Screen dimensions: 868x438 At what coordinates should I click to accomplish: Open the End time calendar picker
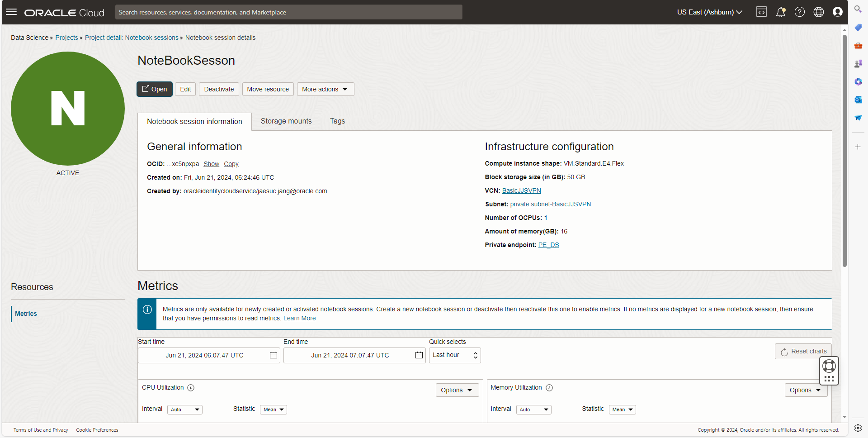(419, 355)
